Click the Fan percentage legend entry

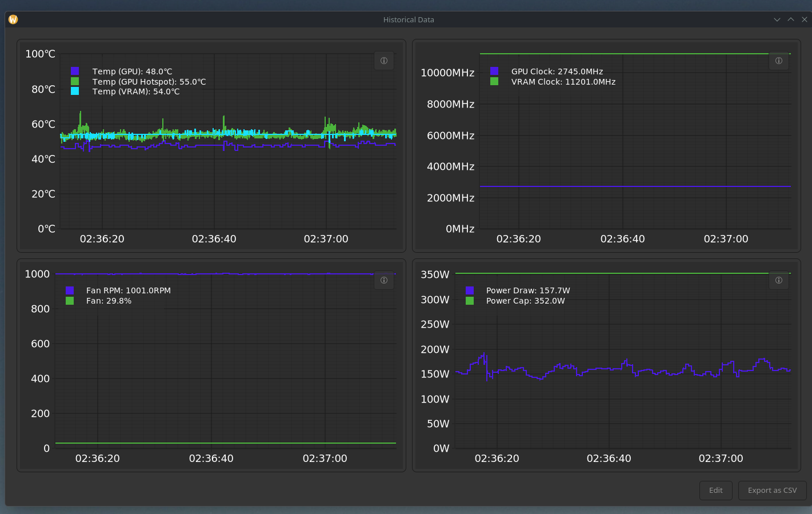[x=109, y=301]
